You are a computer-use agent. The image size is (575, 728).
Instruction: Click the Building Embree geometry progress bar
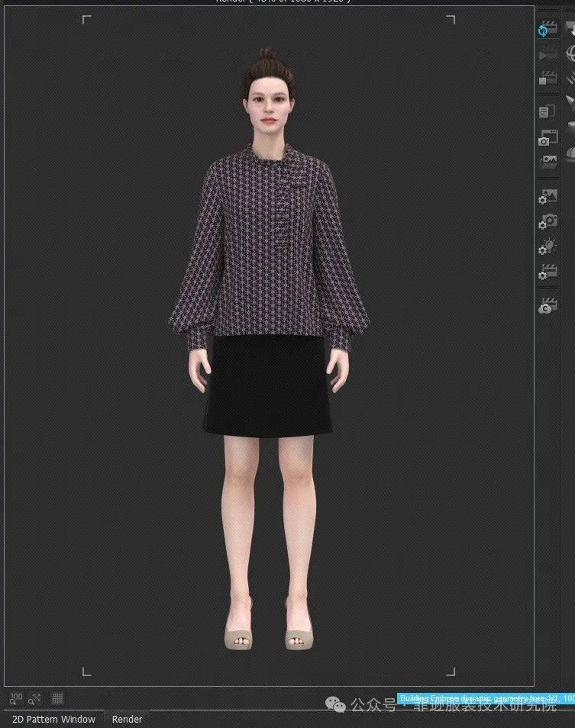(486, 698)
